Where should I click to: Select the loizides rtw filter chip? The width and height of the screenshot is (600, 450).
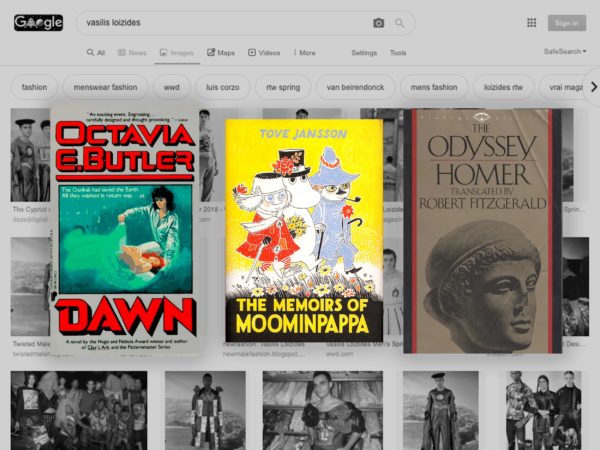(x=503, y=87)
